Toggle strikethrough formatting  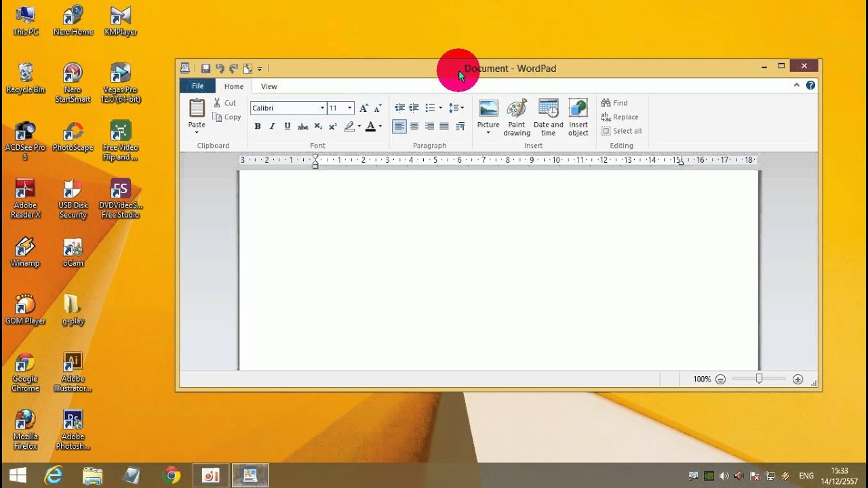[x=302, y=126]
